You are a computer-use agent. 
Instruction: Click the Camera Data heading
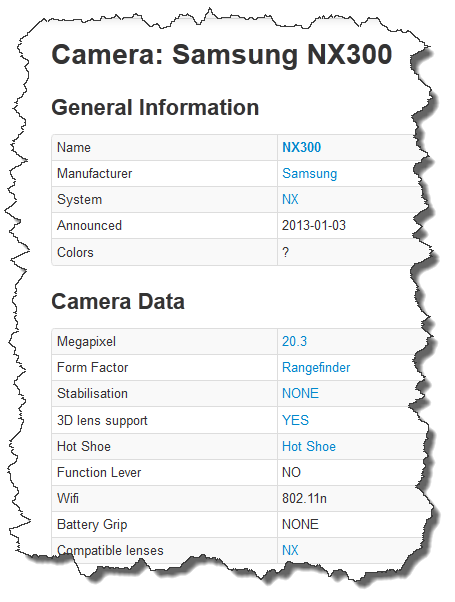[x=118, y=301]
